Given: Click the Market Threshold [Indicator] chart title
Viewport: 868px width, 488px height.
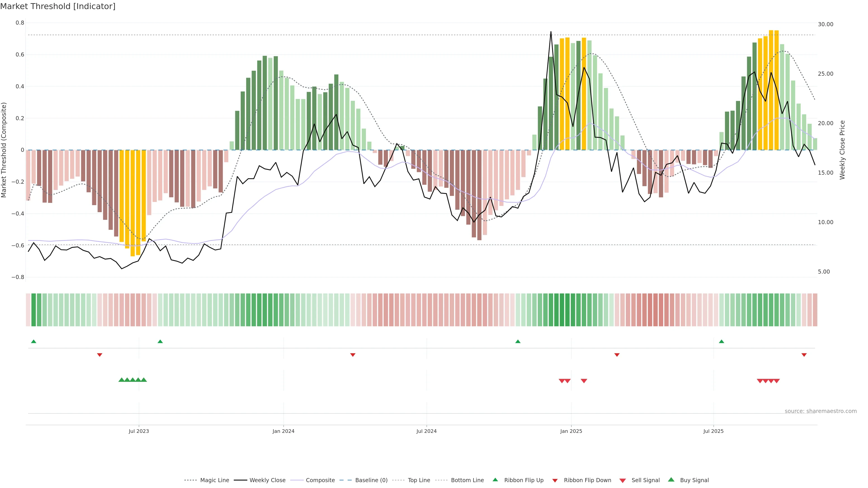Looking at the screenshot, I should click(58, 6).
